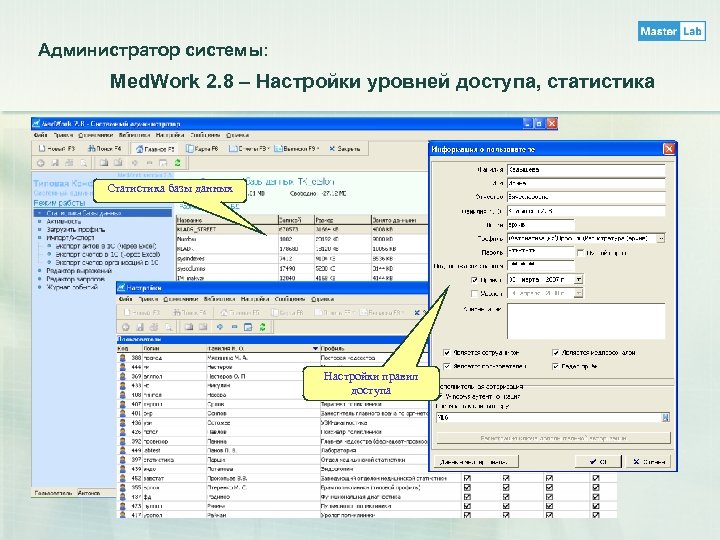Image resolution: width=720 pixels, height=540 pixels.
Task: Click the printer icon in main window toolbar
Action: [69, 163]
